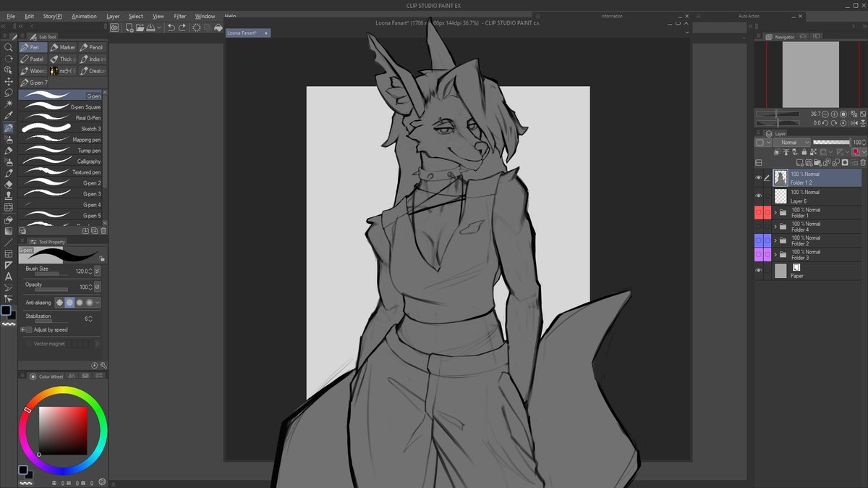Click the Clear (sparkle) icon in command bar

point(196,28)
